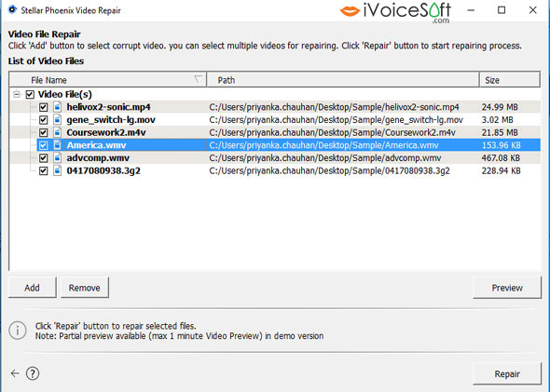Collapse the Video File(s) tree node

coord(17,94)
